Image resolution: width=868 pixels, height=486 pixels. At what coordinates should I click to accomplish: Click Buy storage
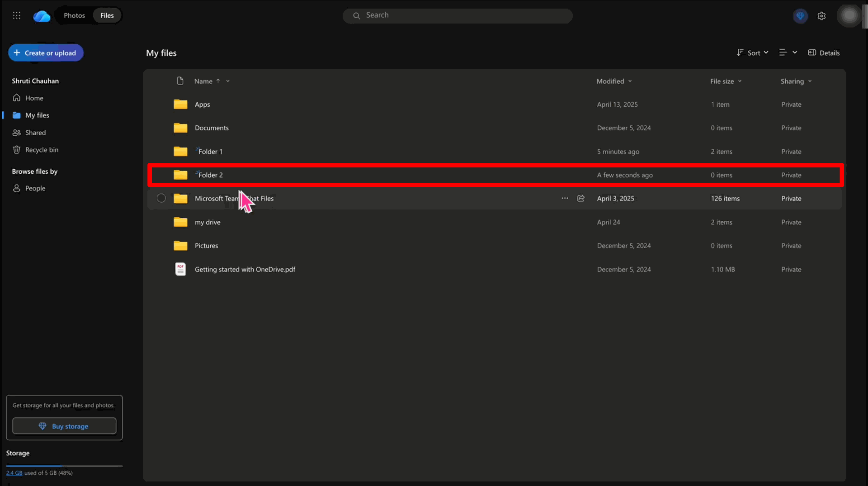(64, 426)
